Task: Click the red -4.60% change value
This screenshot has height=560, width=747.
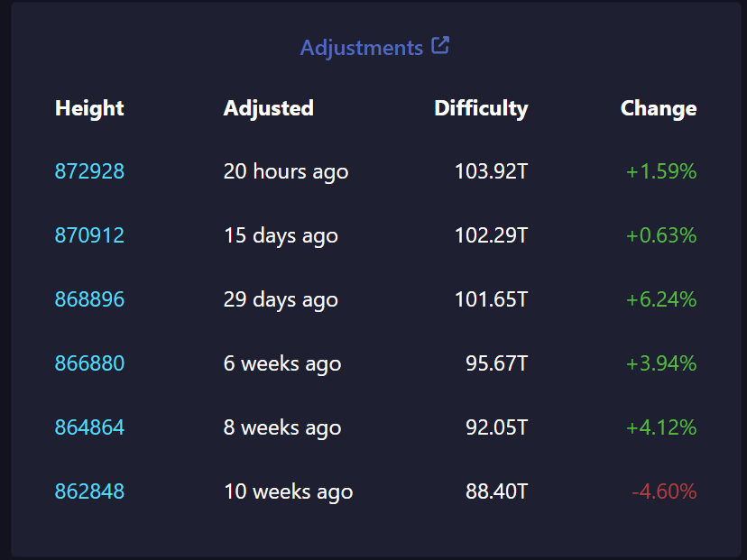Action: (664, 491)
